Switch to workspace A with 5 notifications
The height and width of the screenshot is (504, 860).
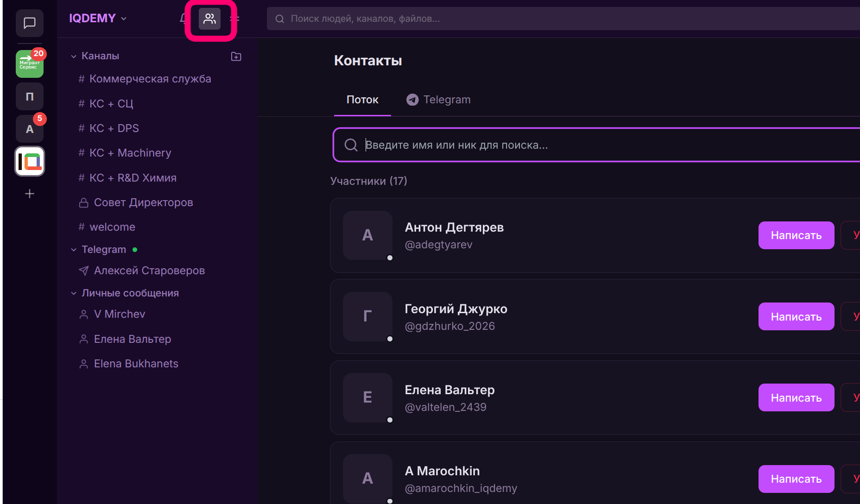pyautogui.click(x=30, y=129)
